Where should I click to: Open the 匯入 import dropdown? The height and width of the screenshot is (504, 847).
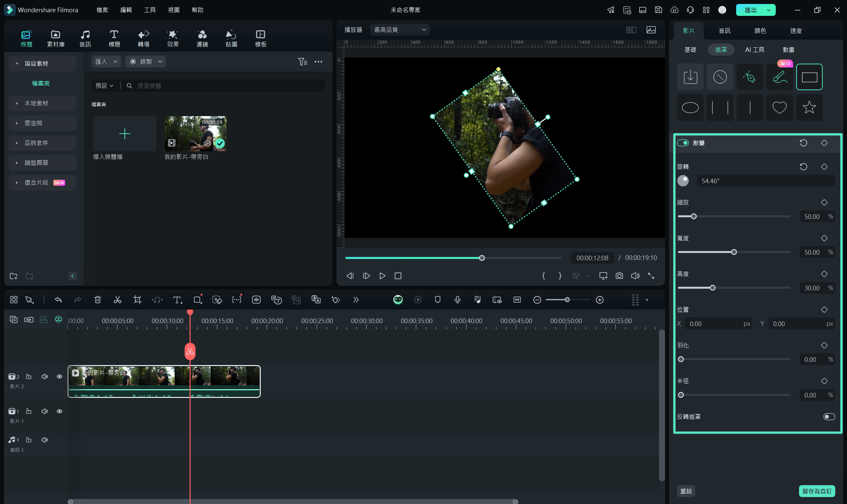click(106, 62)
